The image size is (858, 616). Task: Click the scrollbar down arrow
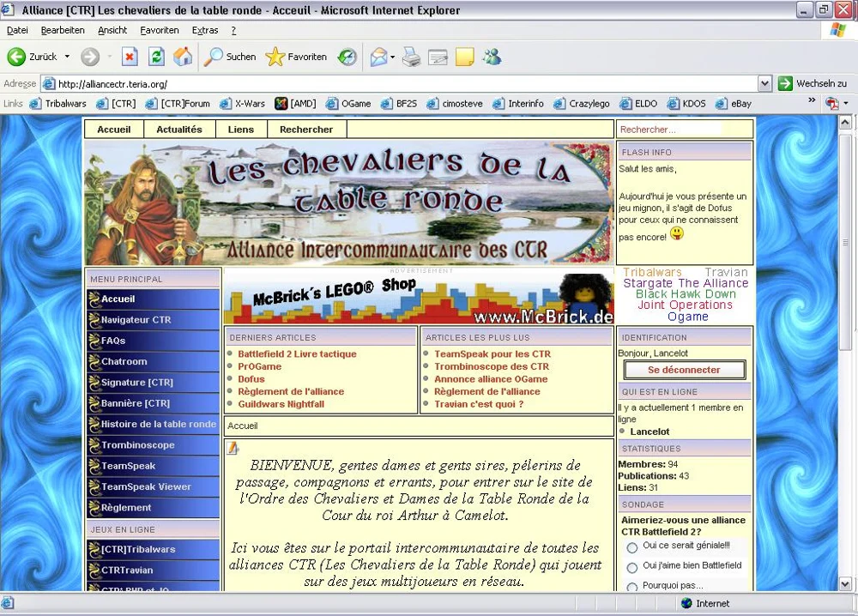tap(845, 583)
